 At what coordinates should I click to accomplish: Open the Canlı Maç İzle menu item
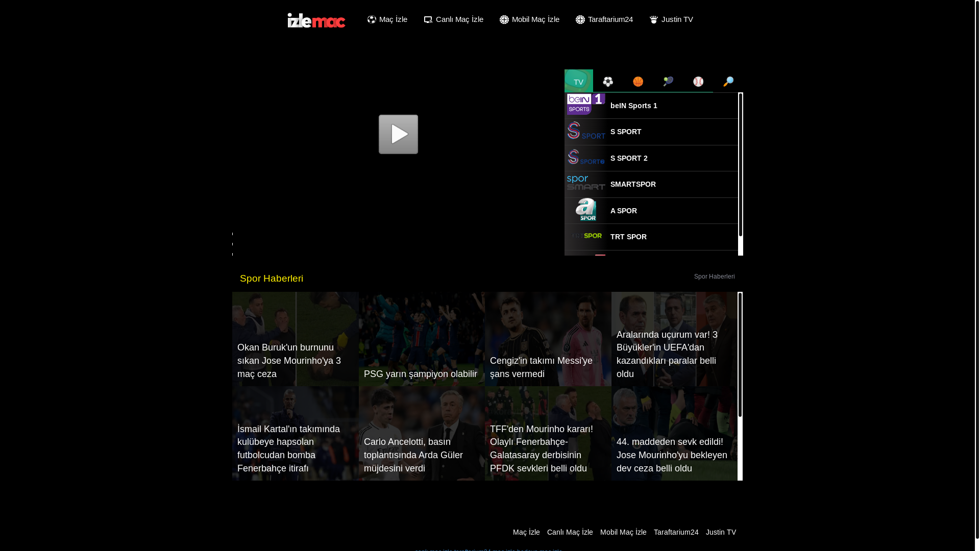tap(453, 19)
